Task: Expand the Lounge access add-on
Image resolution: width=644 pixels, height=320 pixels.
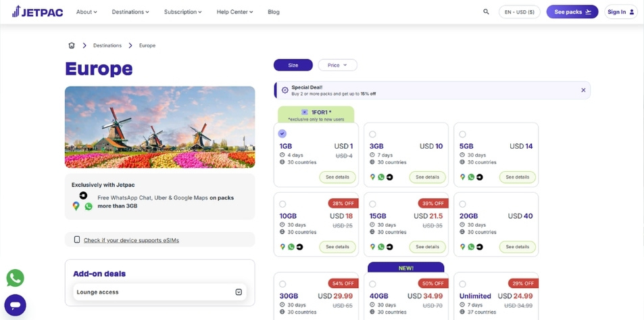Action: (239, 292)
